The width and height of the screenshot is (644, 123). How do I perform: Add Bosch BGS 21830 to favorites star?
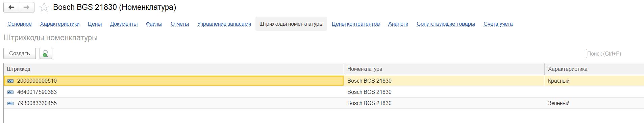tap(44, 7)
